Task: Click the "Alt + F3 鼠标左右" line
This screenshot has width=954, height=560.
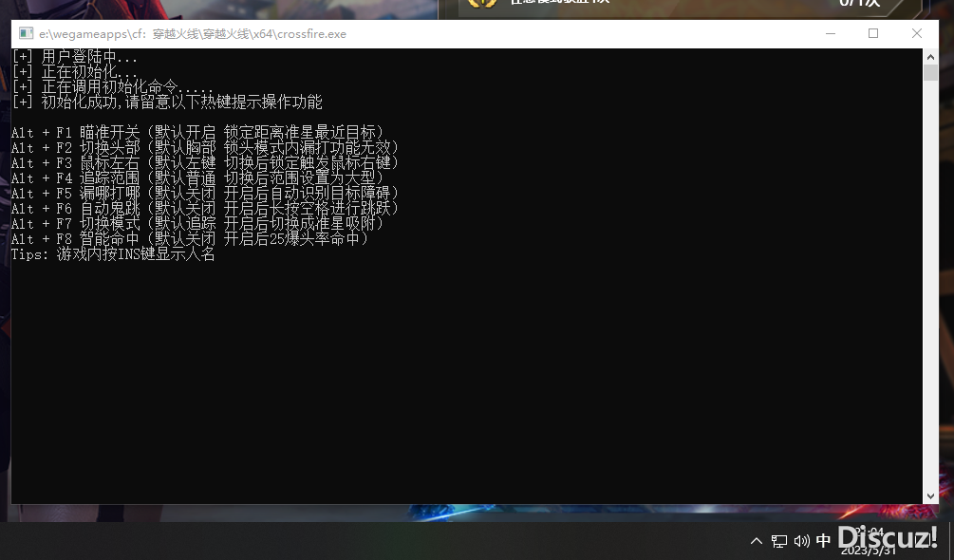Action: click(x=205, y=163)
